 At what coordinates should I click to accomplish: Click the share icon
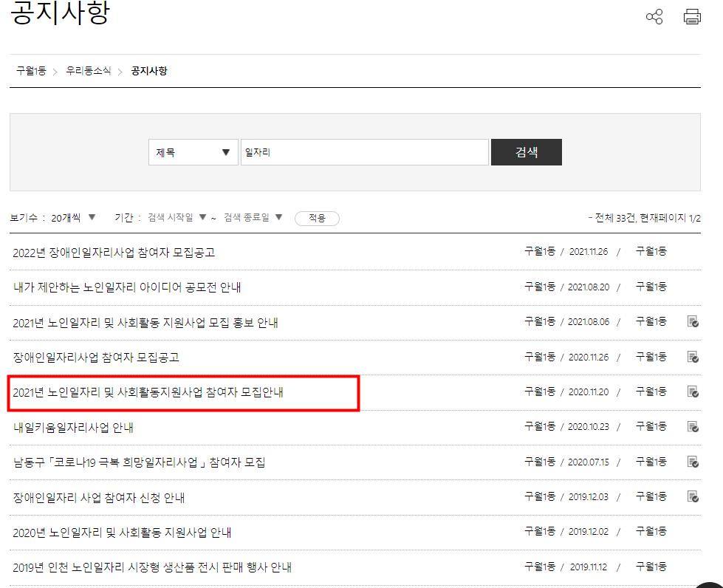click(654, 17)
